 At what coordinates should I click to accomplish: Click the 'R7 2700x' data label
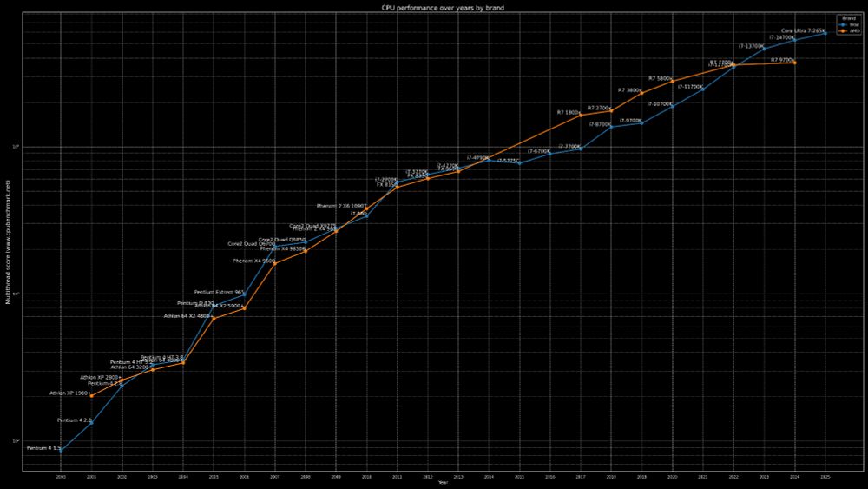[x=600, y=108]
